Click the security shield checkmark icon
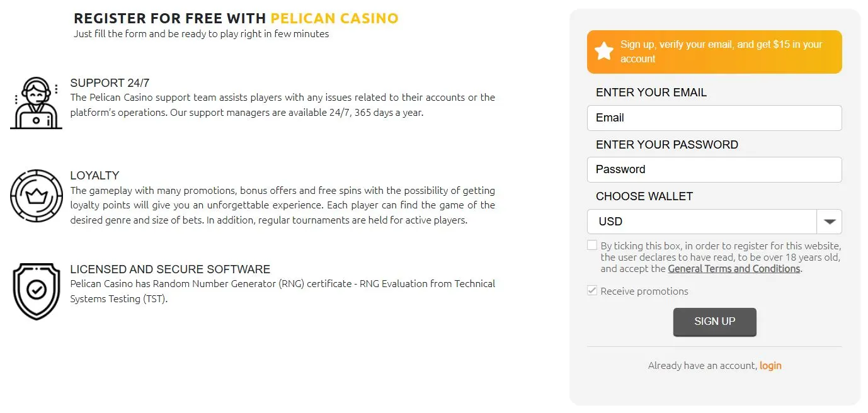The image size is (868, 413). 36,291
